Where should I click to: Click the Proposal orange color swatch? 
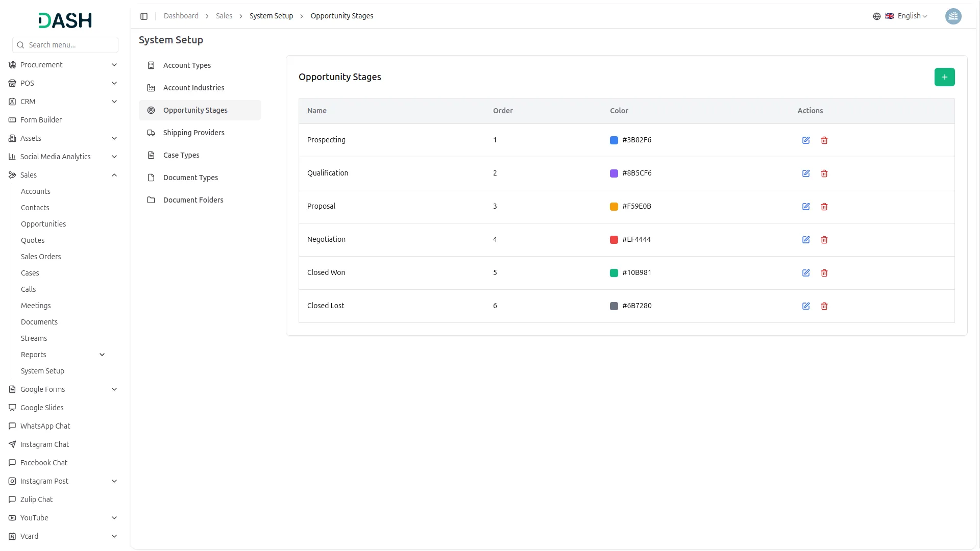614,207
